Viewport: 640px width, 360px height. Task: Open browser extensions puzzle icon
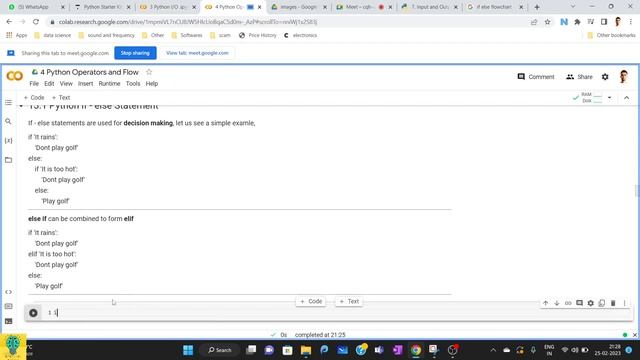(x=577, y=22)
